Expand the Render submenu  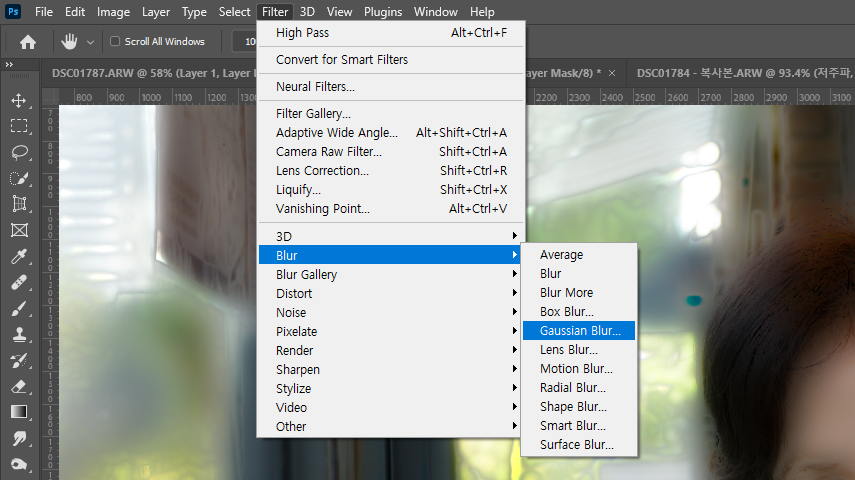[x=391, y=351]
